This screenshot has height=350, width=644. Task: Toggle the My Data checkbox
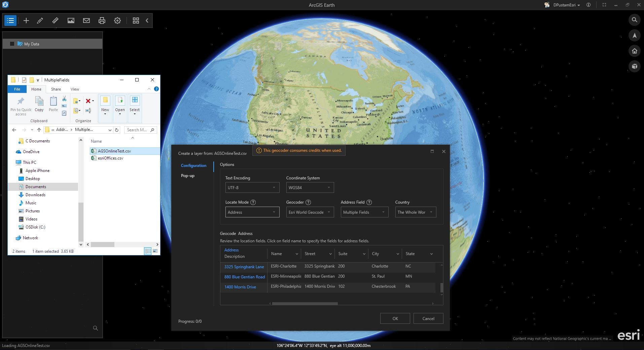click(12, 44)
